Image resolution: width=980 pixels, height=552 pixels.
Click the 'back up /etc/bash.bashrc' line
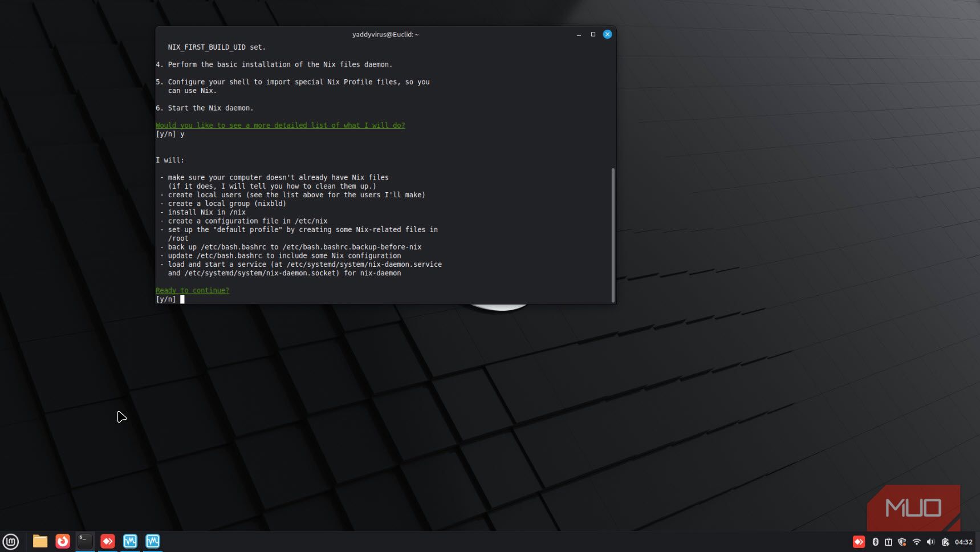(x=291, y=247)
